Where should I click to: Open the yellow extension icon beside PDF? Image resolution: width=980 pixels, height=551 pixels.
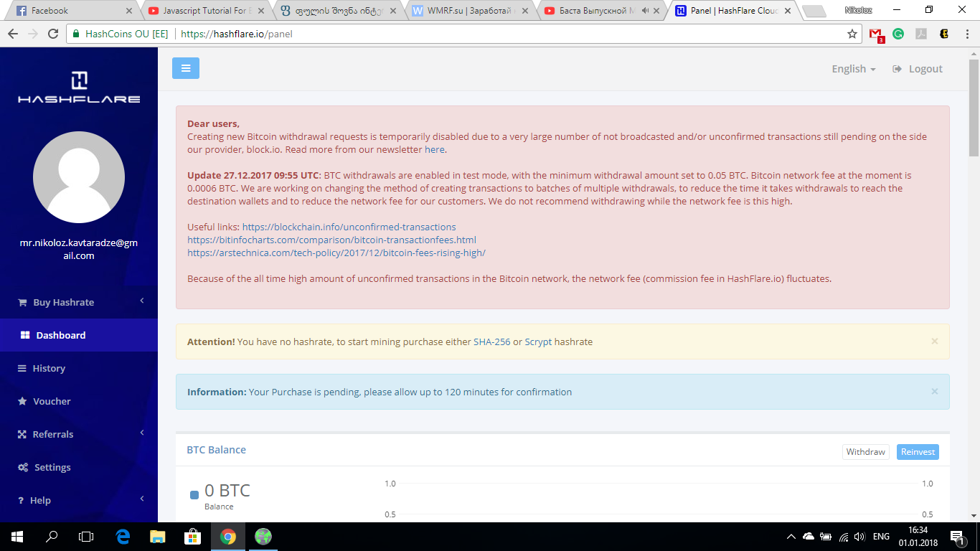(x=944, y=34)
